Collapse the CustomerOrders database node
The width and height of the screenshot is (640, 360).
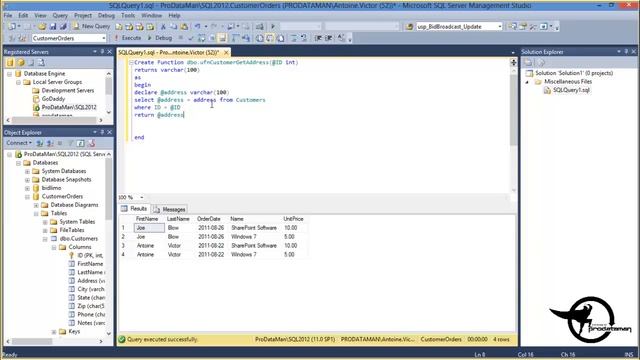coord(27,197)
